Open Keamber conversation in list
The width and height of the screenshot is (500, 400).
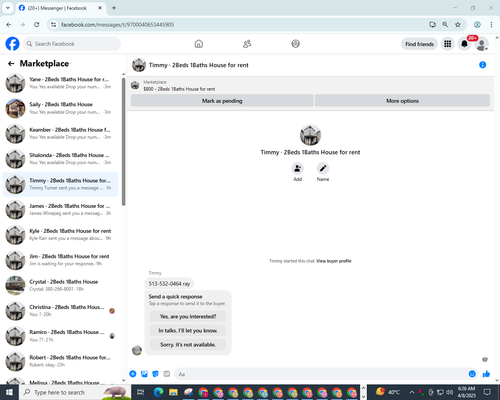[60, 134]
